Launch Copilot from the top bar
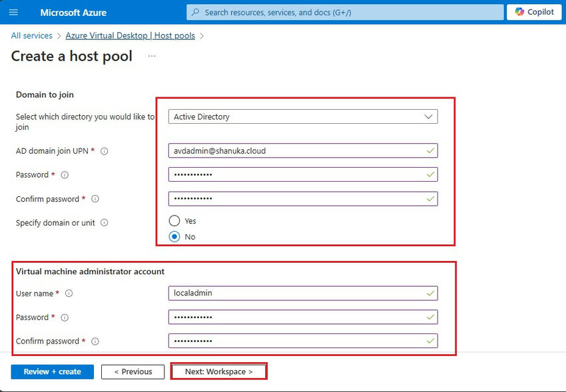 click(x=533, y=11)
